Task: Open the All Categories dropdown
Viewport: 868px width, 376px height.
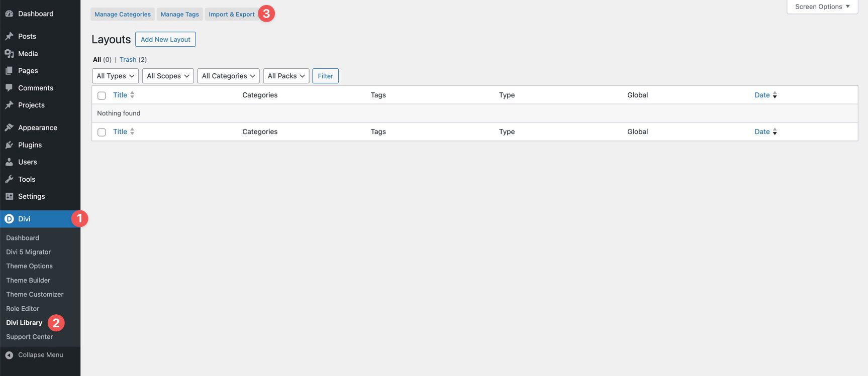Action: pos(229,76)
